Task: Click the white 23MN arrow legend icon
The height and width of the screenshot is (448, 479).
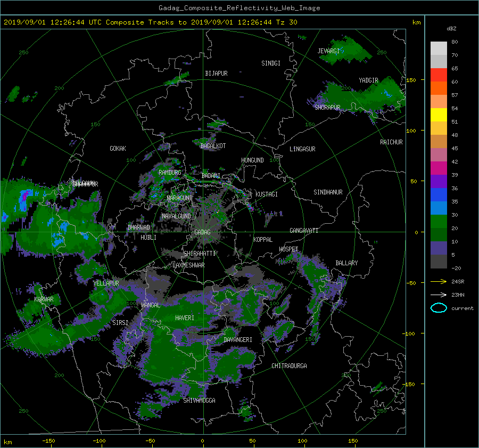Action: click(439, 295)
